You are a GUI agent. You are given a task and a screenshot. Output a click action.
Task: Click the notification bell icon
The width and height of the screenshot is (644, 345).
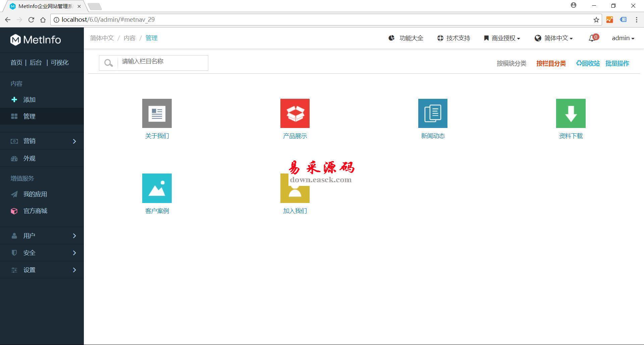(592, 39)
